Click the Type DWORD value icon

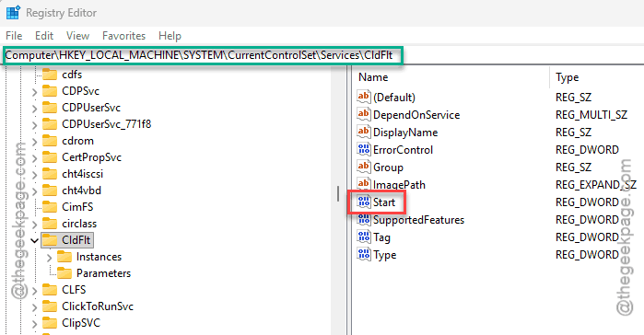[x=364, y=254]
